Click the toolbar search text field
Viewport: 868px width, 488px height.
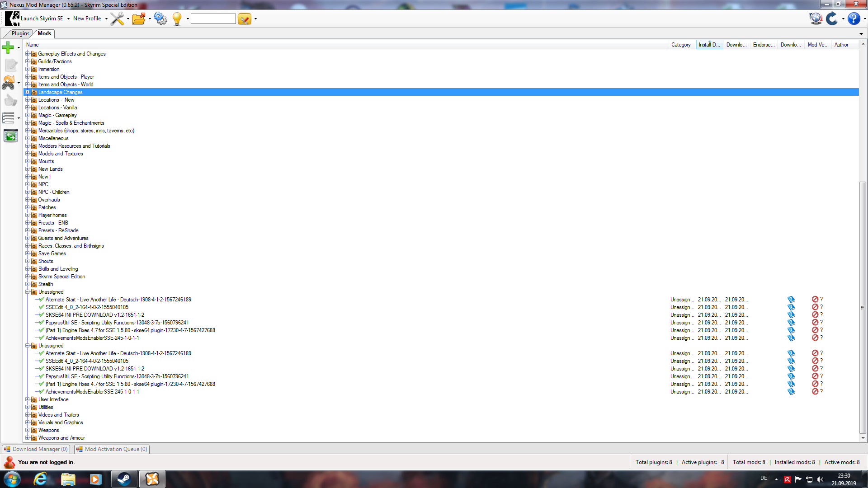[213, 19]
